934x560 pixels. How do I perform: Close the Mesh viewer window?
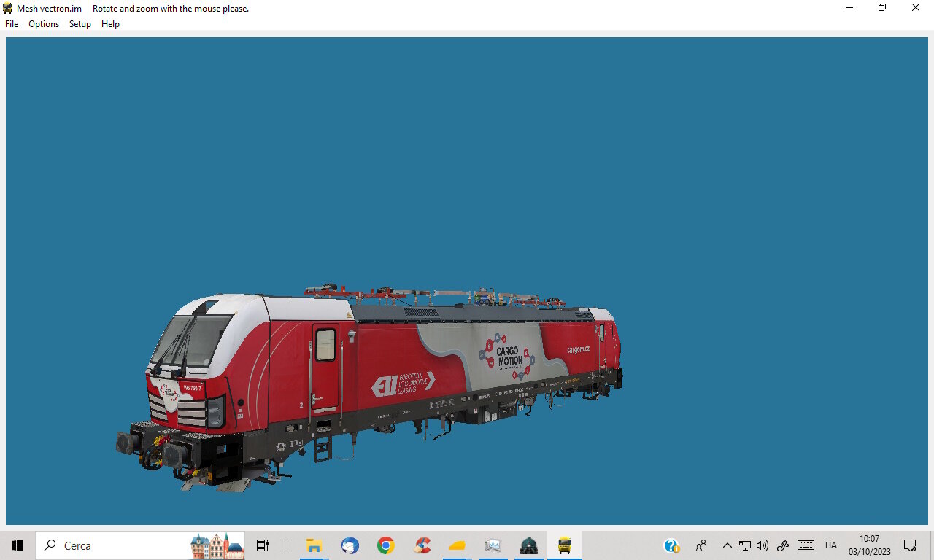(916, 8)
